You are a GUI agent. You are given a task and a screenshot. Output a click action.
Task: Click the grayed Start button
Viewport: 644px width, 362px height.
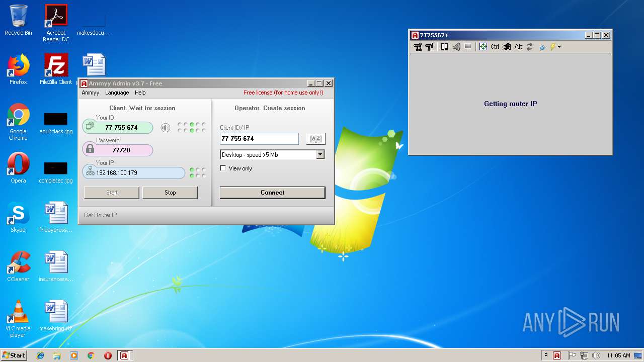tap(112, 193)
